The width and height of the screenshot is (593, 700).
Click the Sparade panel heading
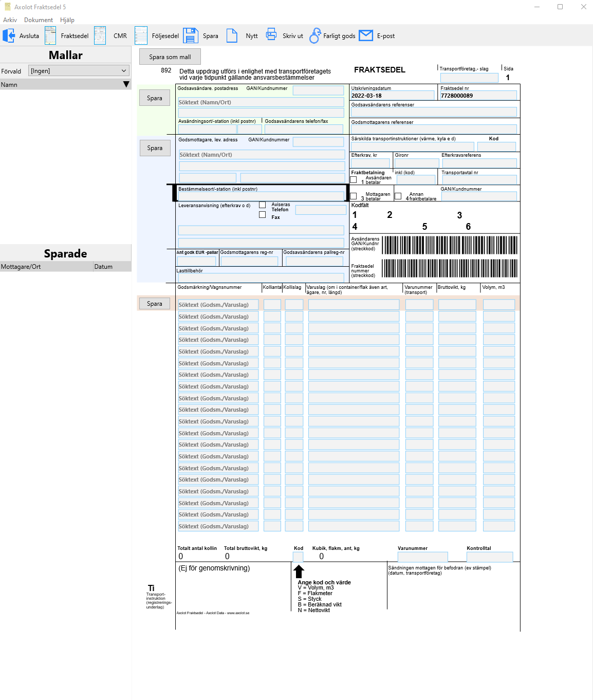(x=66, y=253)
